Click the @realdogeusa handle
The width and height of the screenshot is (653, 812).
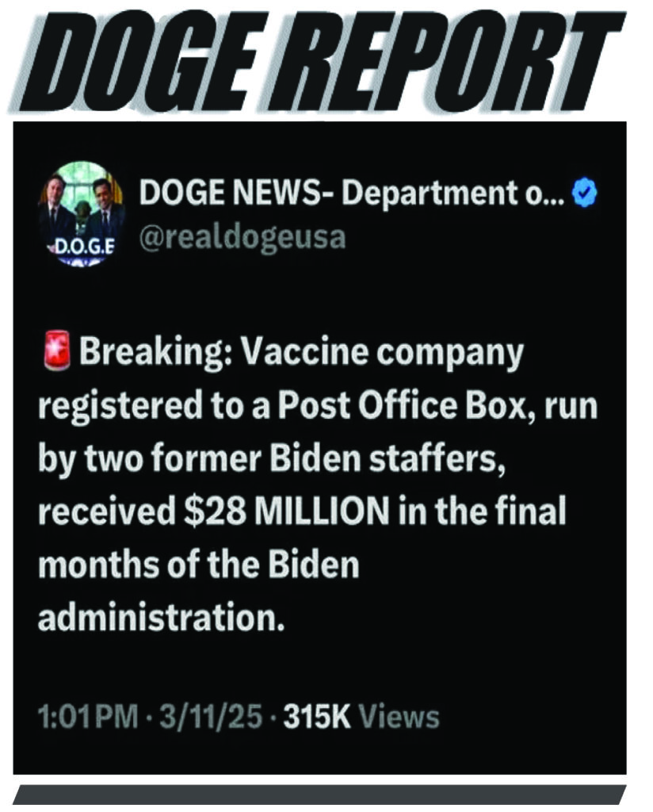[242, 238]
